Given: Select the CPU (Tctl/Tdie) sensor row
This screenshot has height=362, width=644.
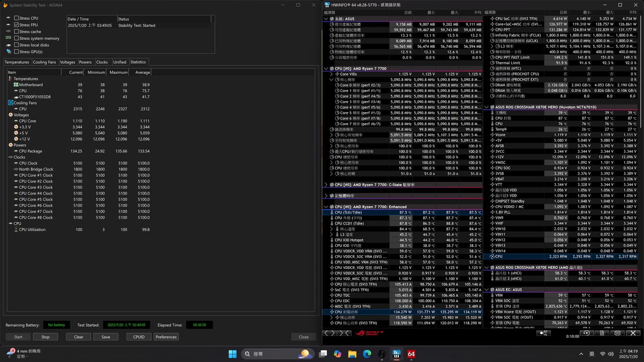Looking at the screenshot, I should tap(403, 212).
